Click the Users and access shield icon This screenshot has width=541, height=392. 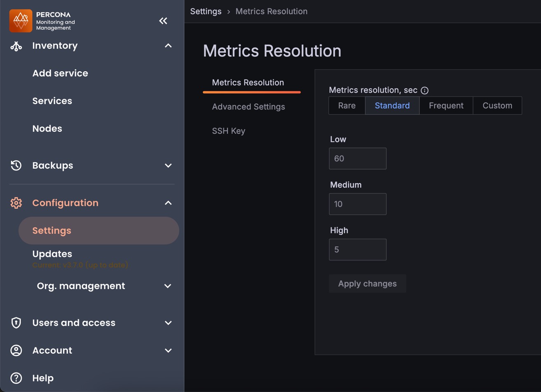16,323
